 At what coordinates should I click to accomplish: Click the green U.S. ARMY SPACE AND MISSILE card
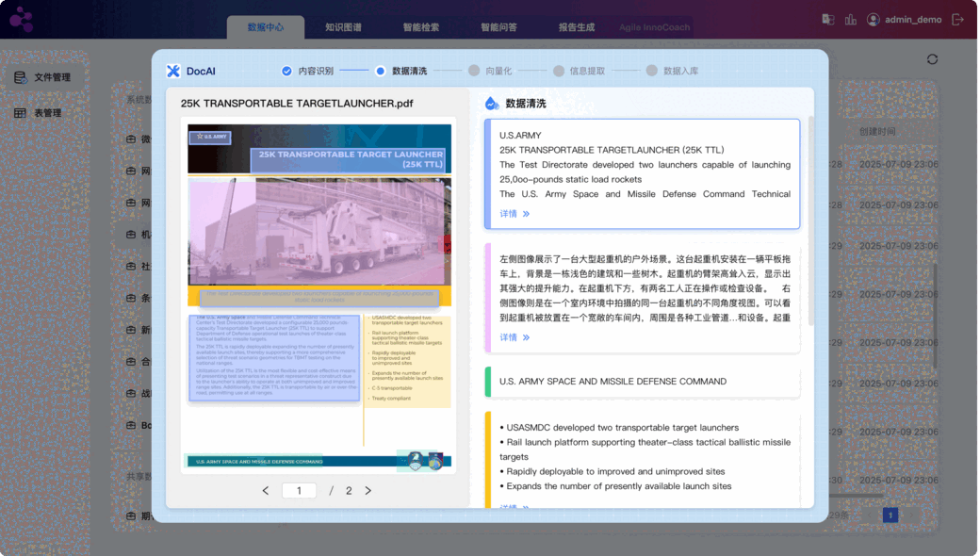point(643,381)
